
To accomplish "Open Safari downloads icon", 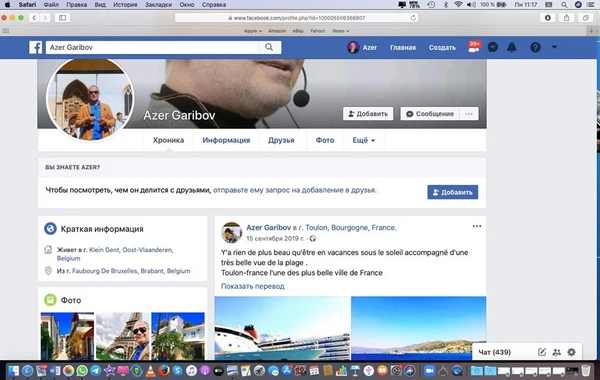I will coord(548,18).
